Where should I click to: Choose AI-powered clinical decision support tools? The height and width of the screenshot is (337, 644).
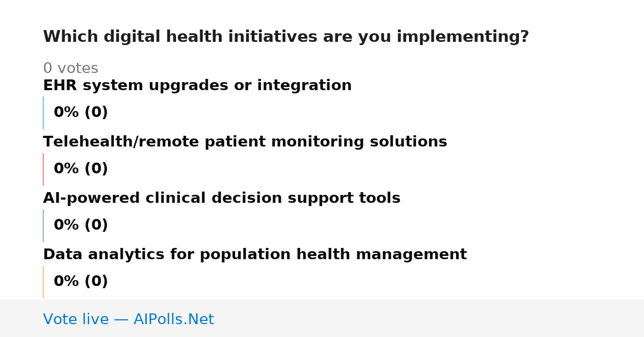click(222, 199)
